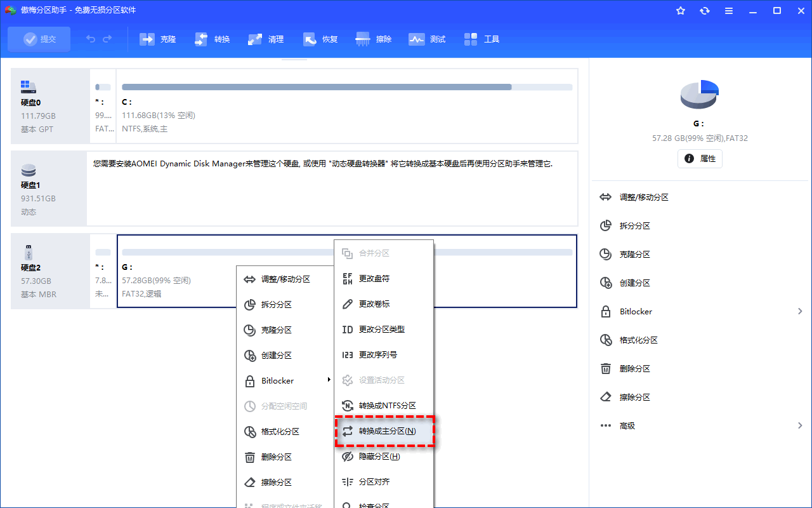Select the 转换 (Convert) toolbar icon

(212, 39)
